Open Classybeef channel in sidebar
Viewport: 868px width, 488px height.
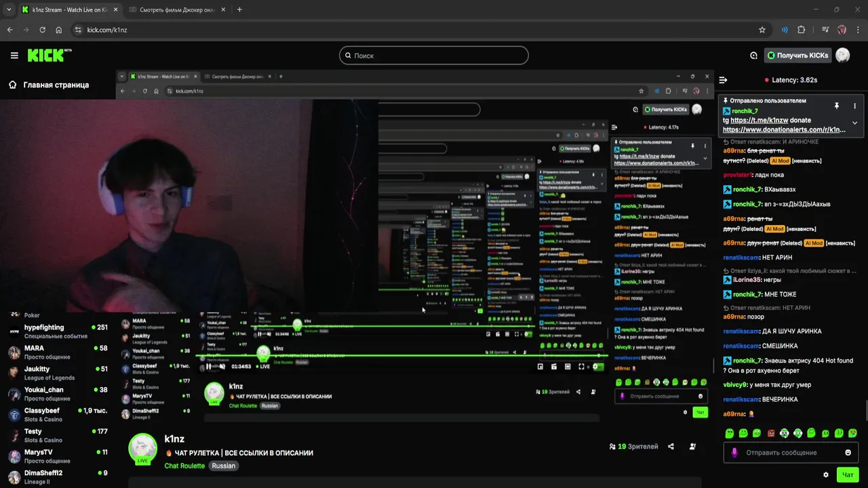point(57,415)
